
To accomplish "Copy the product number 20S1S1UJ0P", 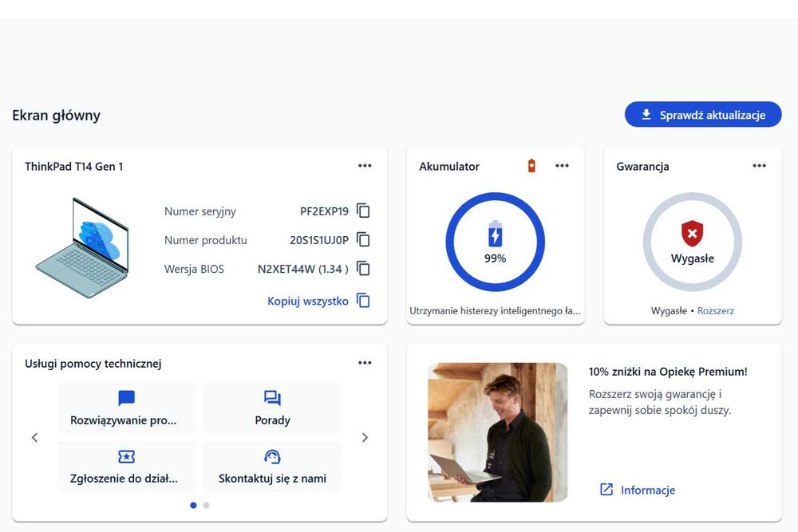I will (x=363, y=239).
